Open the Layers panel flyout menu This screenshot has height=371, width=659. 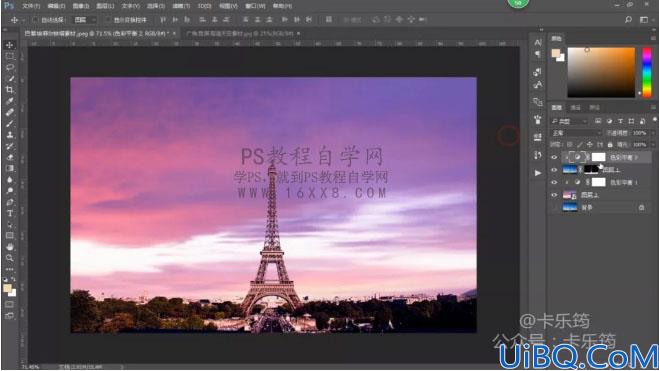coord(654,108)
